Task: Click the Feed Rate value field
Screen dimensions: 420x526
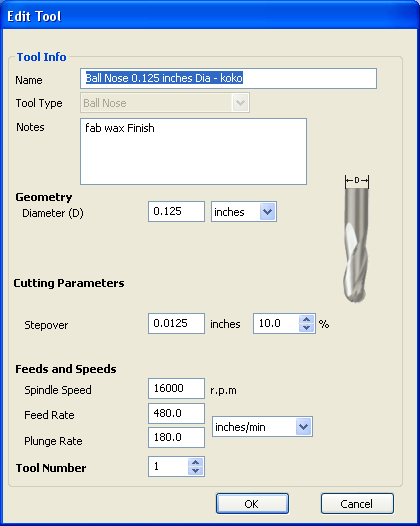Action: coord(176,413)
